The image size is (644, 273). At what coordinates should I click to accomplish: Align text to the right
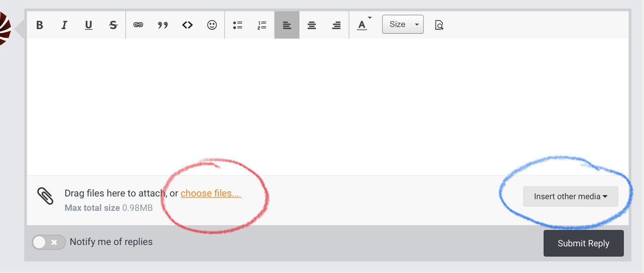(x=336, y=25)
